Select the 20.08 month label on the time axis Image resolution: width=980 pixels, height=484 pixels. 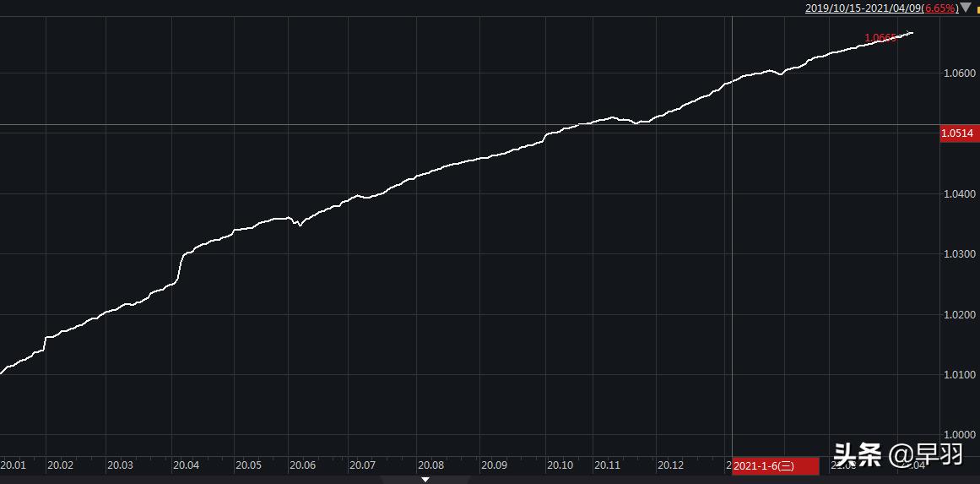(431, 465)
